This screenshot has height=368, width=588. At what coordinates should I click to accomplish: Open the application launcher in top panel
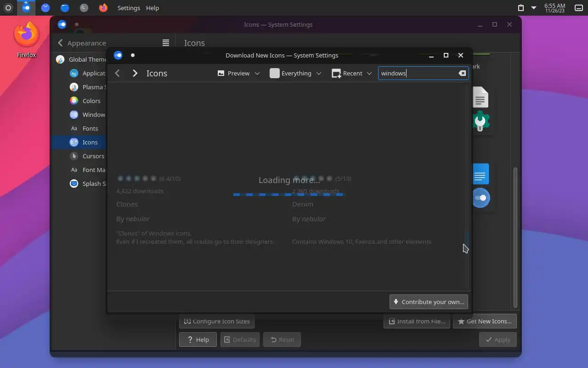8,8
